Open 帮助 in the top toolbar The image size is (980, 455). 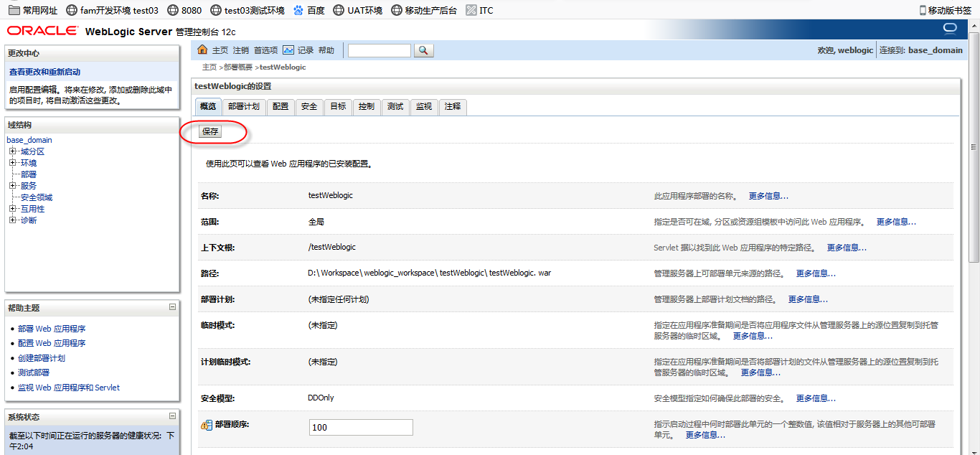326,50
